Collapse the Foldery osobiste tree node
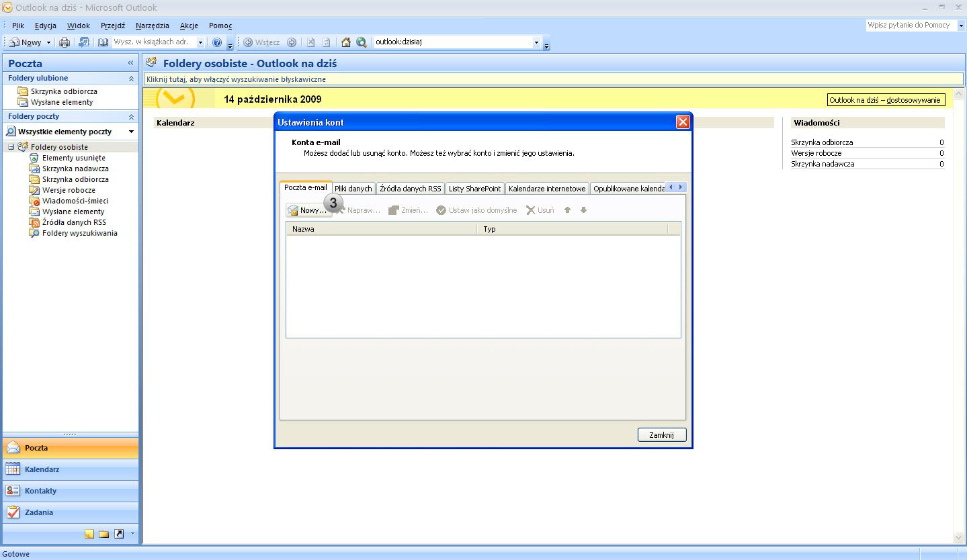The width and height of the screenshot is (967, 560). (11, 147)
